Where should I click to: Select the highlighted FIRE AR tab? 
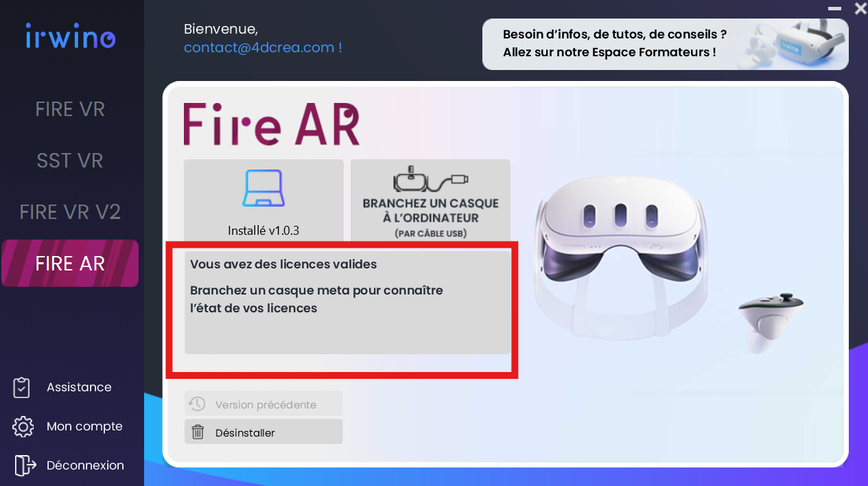(70, 263)
